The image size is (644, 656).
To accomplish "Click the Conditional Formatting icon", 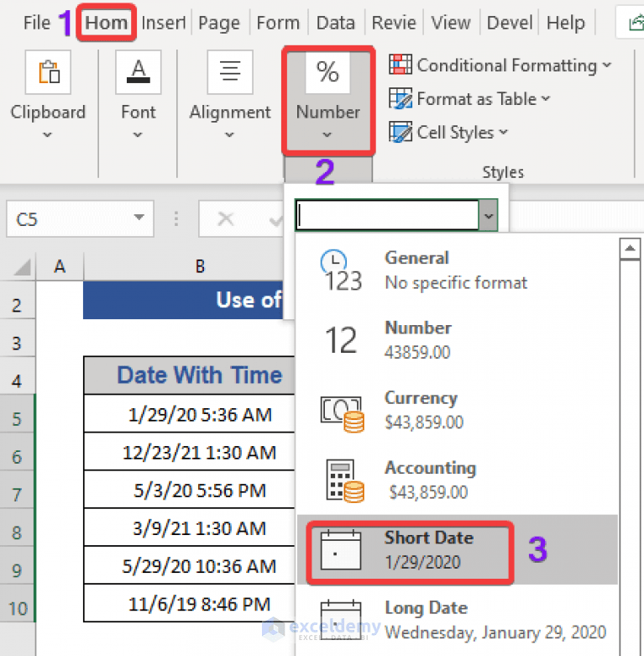I will tap(401, 65).
